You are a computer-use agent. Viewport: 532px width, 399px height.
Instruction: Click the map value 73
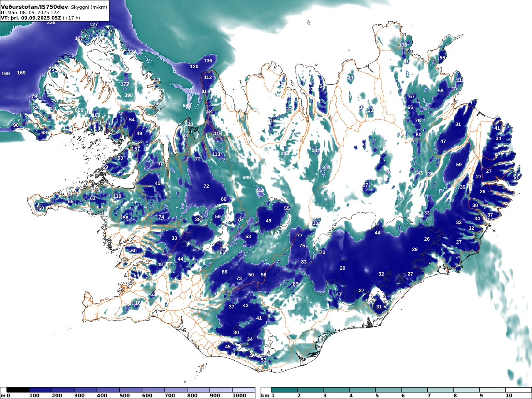tap(239, 278)
